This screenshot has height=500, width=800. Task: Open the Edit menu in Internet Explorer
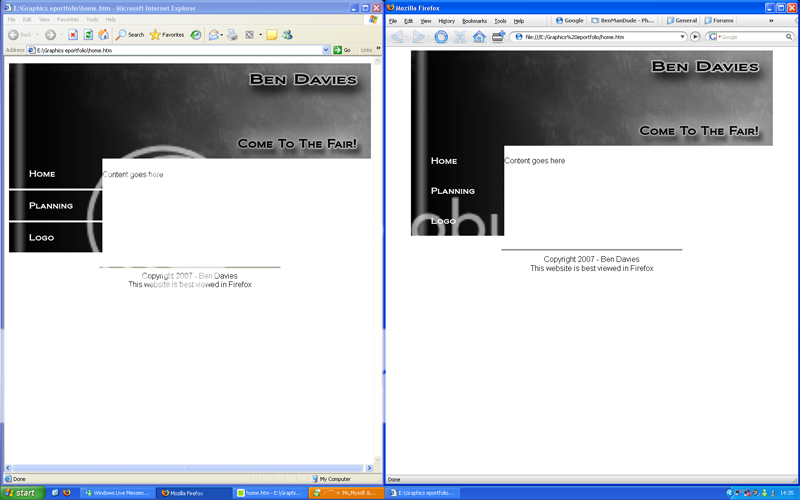27,20
